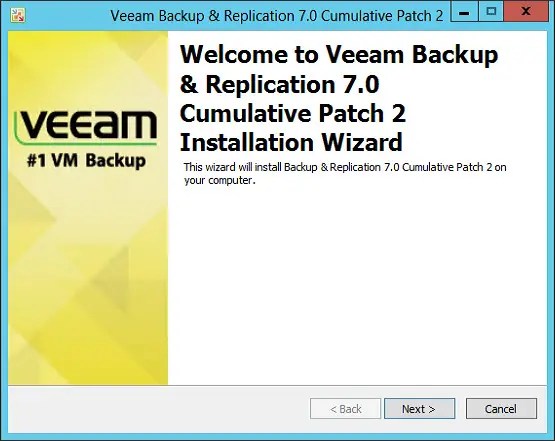
Task: Click the 'Welcome to Veeam Backup' heading line
Action: coord(339,55)
